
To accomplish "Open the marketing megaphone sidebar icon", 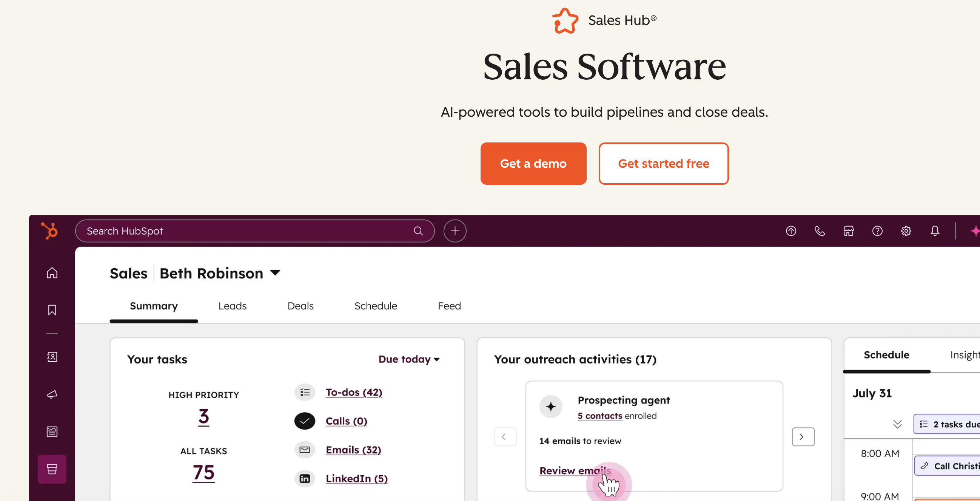I will coord(52,394).
